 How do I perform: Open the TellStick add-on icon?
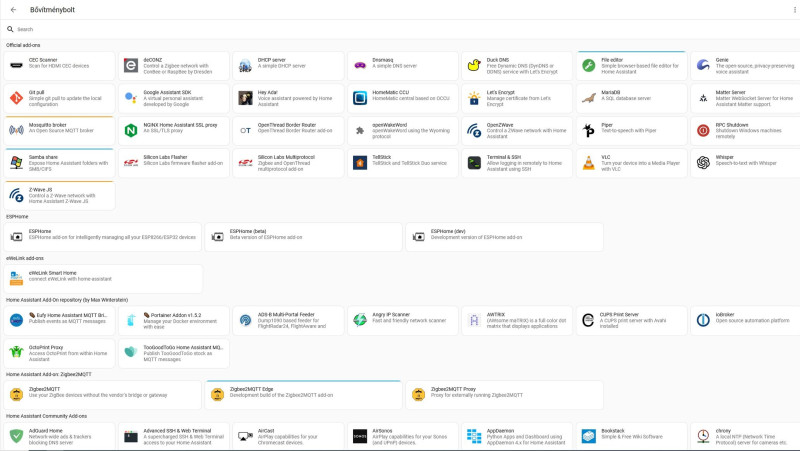[x=360, y=163]
